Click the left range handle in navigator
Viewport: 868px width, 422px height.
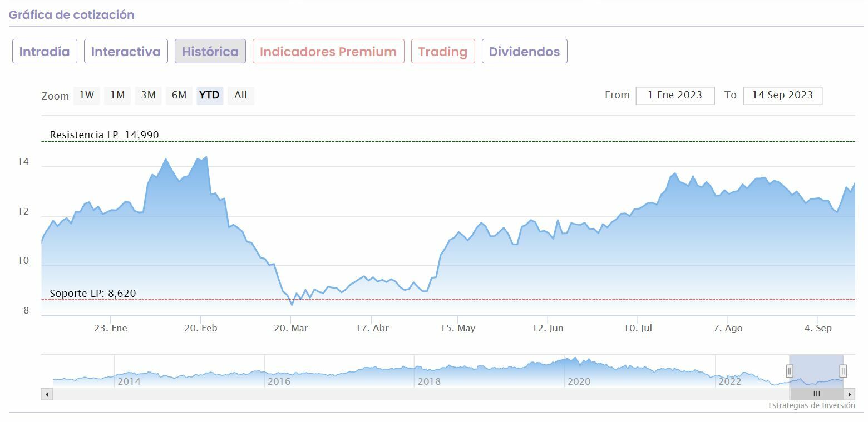[790, 371]
